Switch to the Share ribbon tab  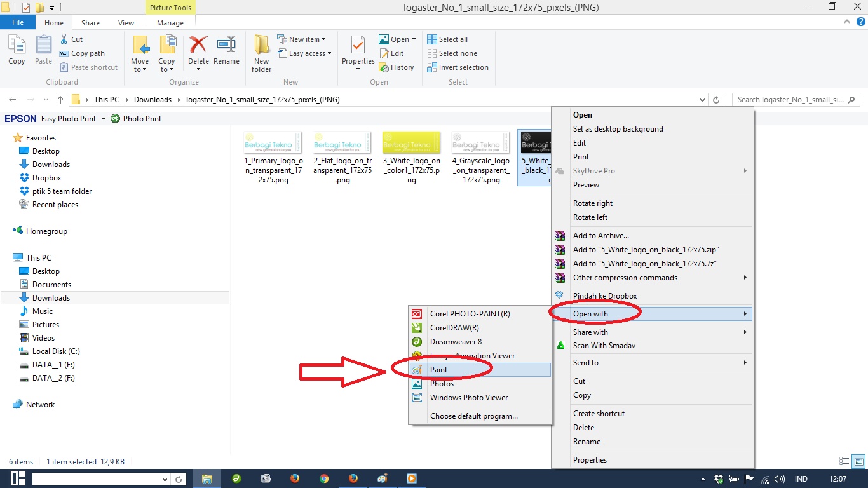pos(90,23)
